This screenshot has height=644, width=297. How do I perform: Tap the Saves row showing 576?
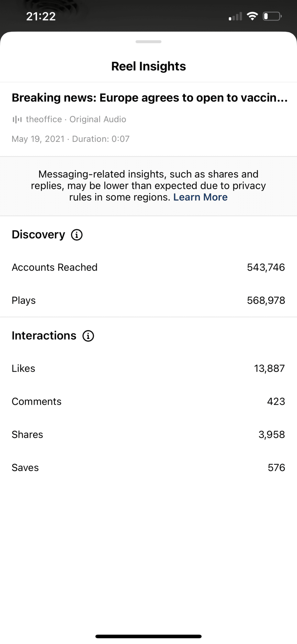click(148, 468)
